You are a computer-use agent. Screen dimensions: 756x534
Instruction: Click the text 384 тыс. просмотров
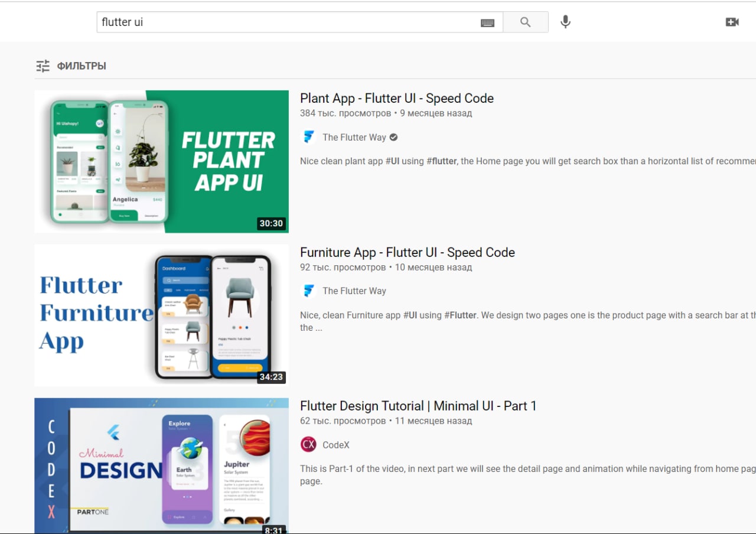346,113
